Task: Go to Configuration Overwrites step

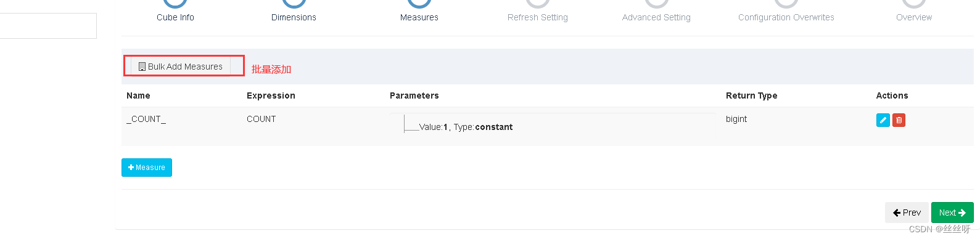Action: coord(786,17)
